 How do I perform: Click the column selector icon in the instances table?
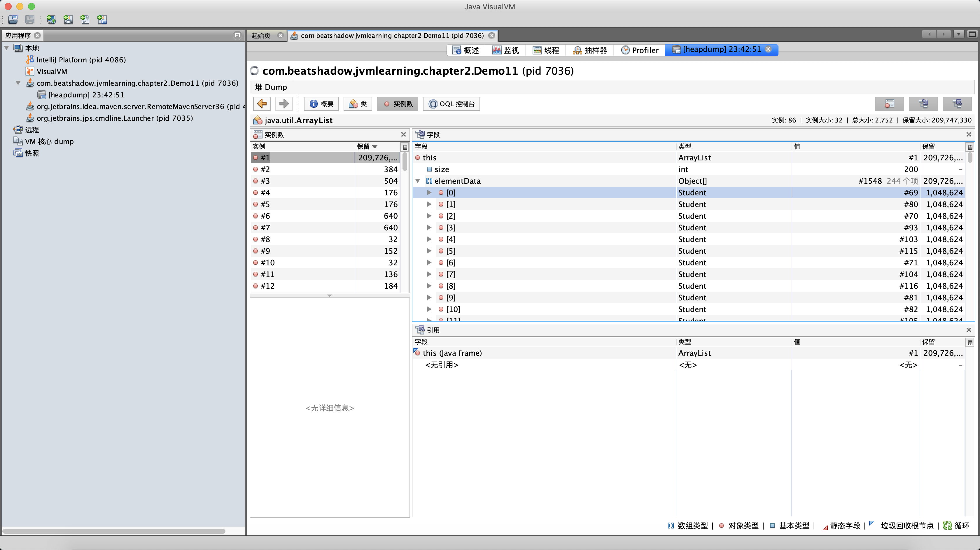[x=405, y=147]
